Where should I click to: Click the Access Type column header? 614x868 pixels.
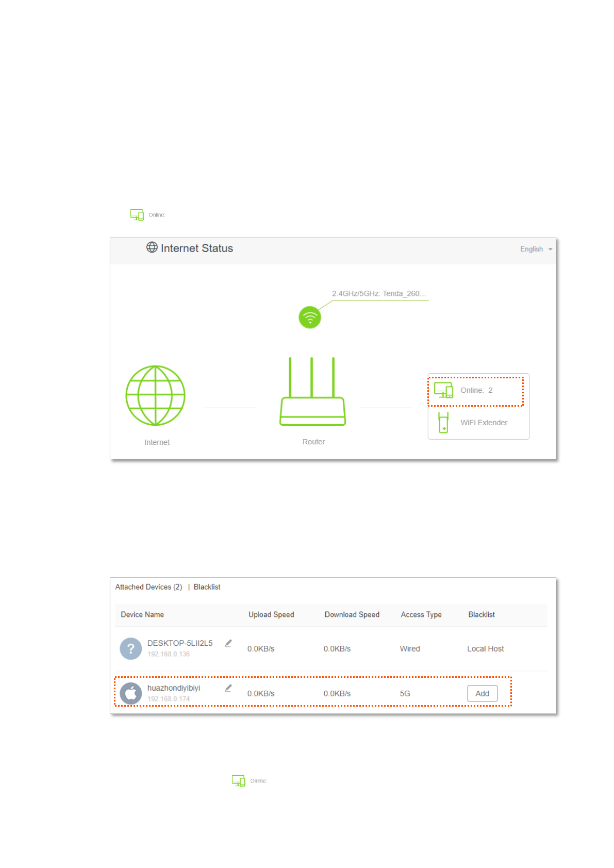coord(421,614)
